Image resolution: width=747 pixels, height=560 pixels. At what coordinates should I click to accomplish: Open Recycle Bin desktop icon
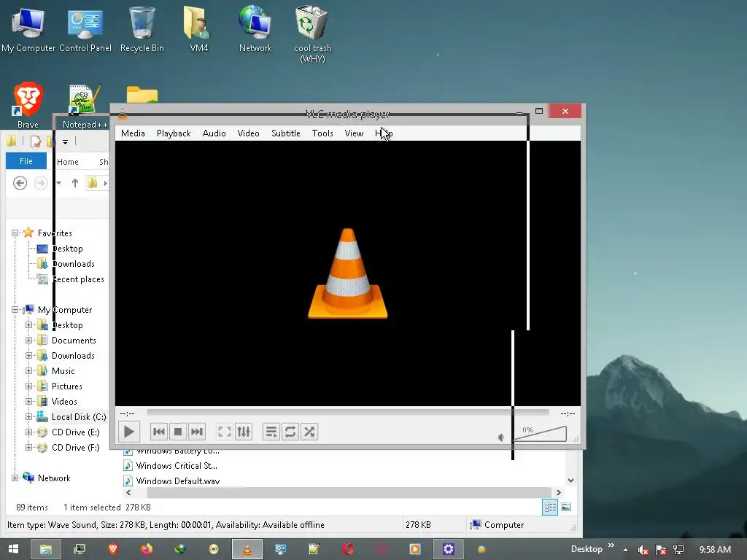coord(142,29)
